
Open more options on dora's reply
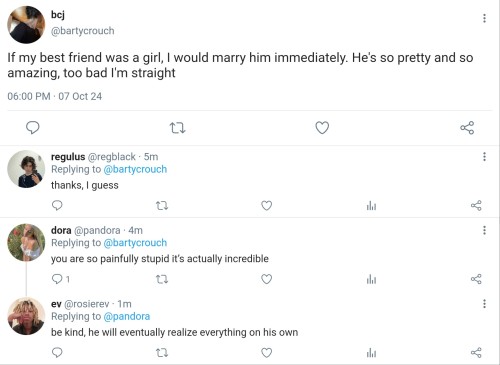[484, 230]
